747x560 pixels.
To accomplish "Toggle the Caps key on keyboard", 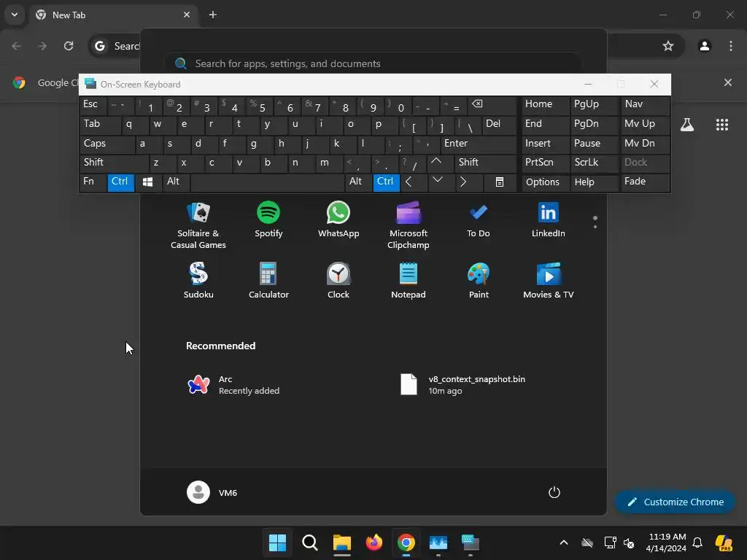I will coord(107,144).
